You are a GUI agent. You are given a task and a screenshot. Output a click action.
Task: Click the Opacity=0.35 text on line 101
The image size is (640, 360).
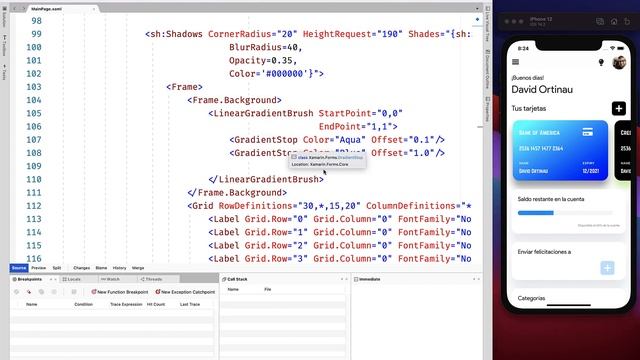point(263,60)
